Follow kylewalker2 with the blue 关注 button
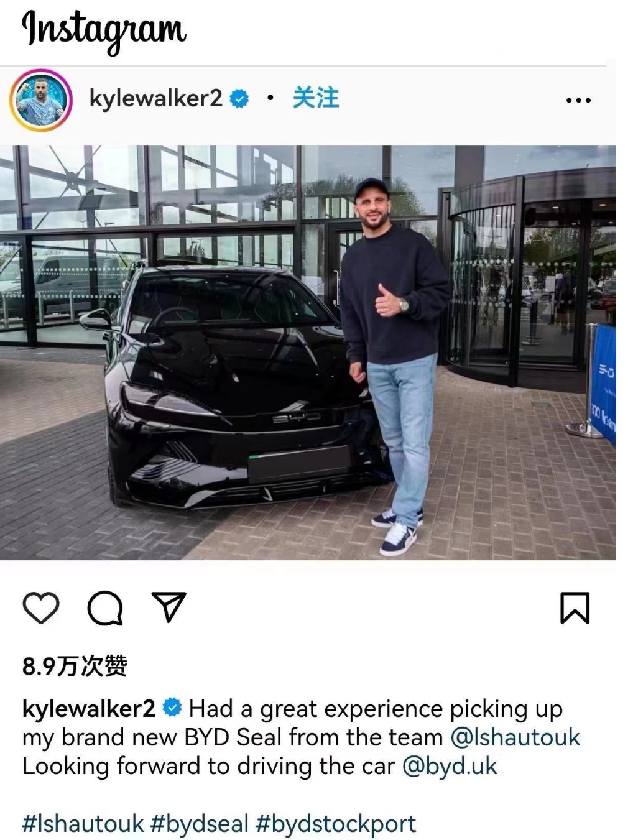The width and height of the screenshot is (633, 840). pyautogui.click(x=316, y=98)
